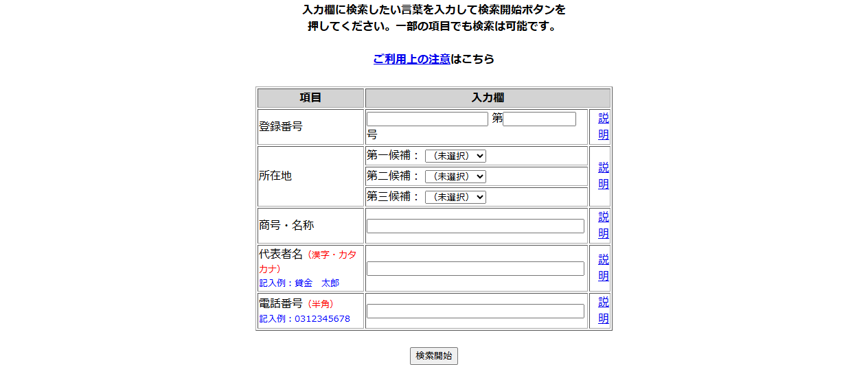Click the 電話番号 label text
This screenshot has width=868, height=365.
pyautogui.click(x=281, y=303)
